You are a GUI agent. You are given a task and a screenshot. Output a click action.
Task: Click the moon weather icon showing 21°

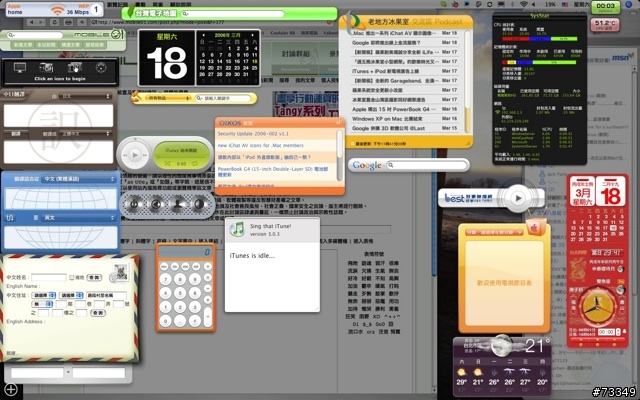tap(501, 346)
